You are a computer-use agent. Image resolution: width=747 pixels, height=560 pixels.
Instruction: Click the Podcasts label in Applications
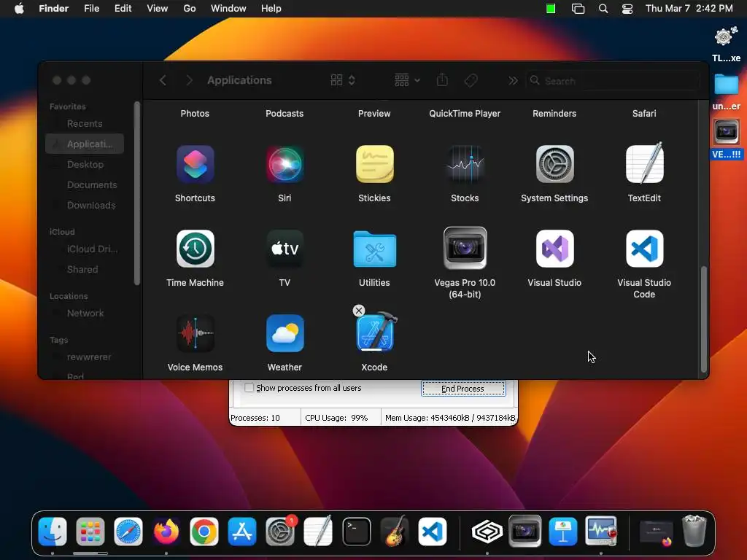(285, 113)
